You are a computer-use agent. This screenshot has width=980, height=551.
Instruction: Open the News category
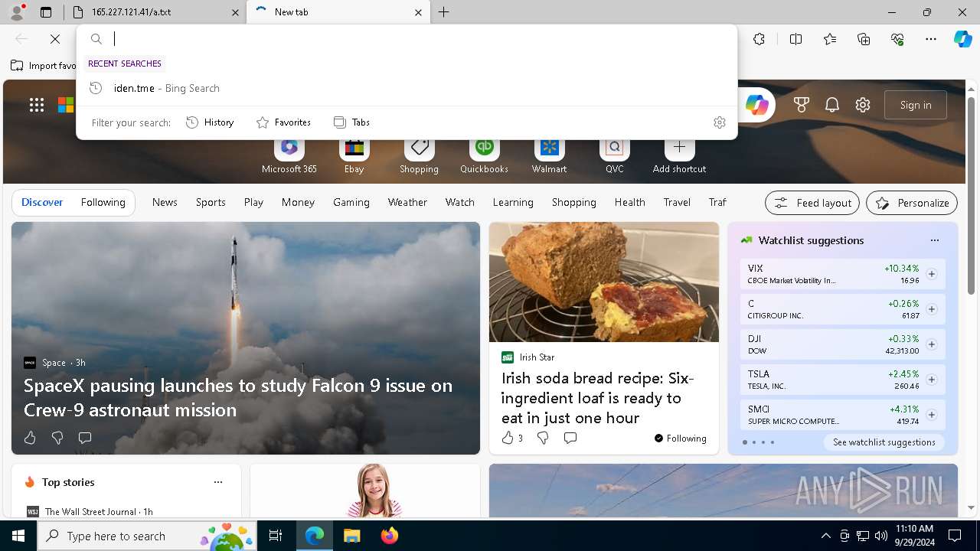165,202
